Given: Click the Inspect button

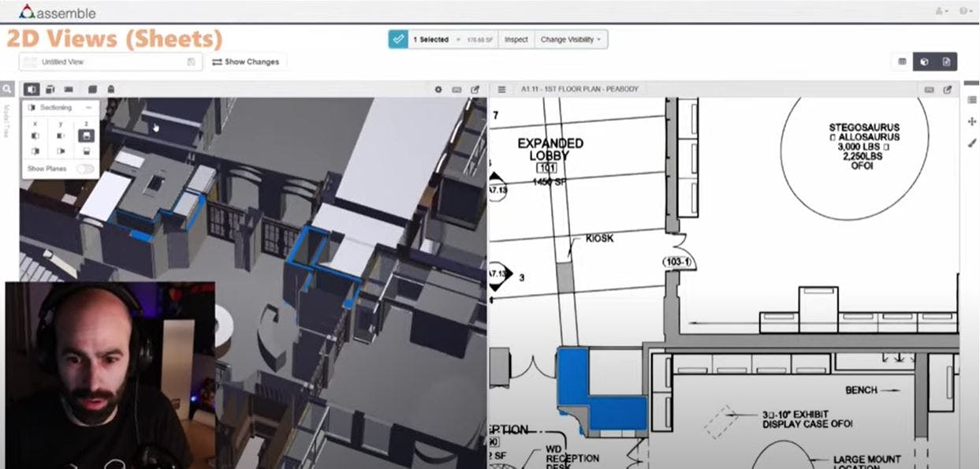Looking at the screenshot, I should [516, 39].
